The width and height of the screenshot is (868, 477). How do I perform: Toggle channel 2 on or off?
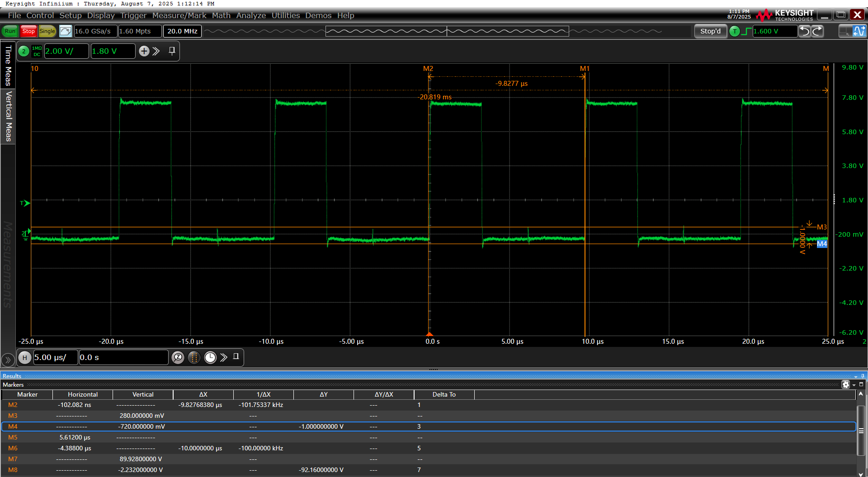[x=24, y=51]
